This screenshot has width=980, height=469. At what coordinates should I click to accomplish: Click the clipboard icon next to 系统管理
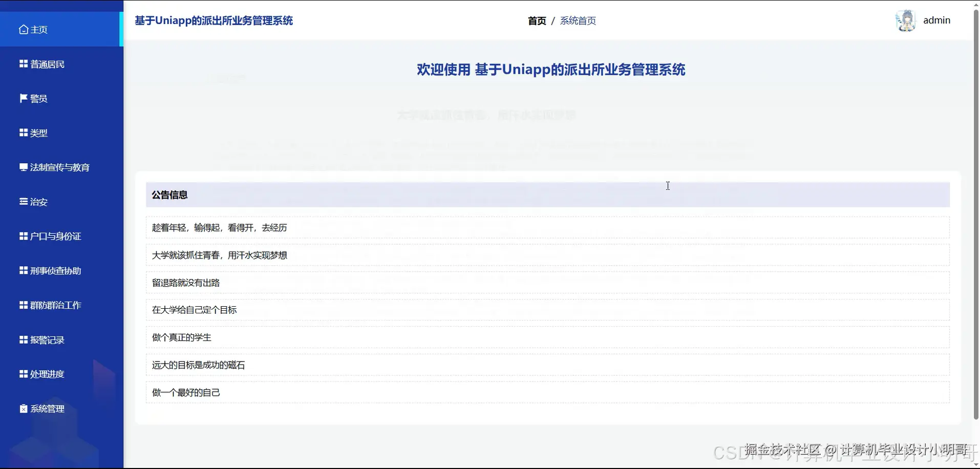click(x=24, y=409)
